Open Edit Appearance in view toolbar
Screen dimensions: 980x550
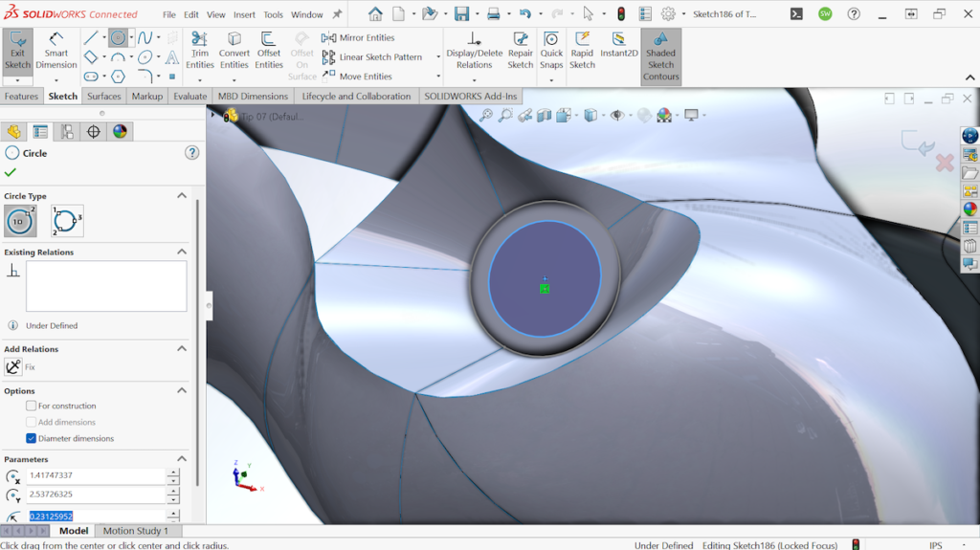point(664,115)
